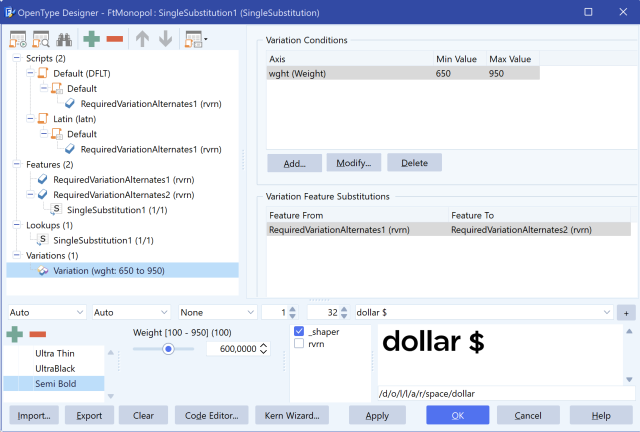Adjust the Weight axis slider
Screen dimensions: 640x432
coord(168,348)
